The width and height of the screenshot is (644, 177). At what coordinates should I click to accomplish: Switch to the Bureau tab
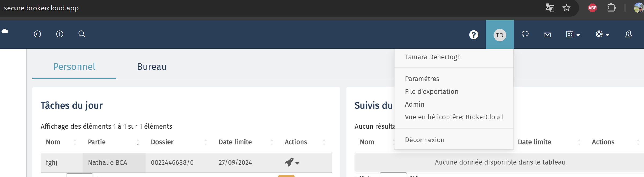[152, 67]
